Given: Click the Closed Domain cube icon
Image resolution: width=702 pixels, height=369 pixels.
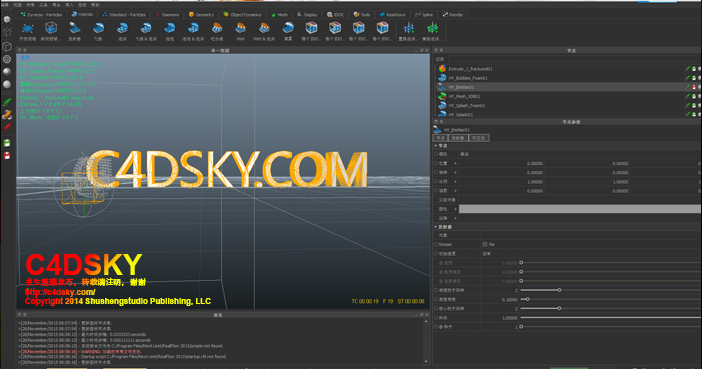Looking at the screenshot, I should (51, 28).
